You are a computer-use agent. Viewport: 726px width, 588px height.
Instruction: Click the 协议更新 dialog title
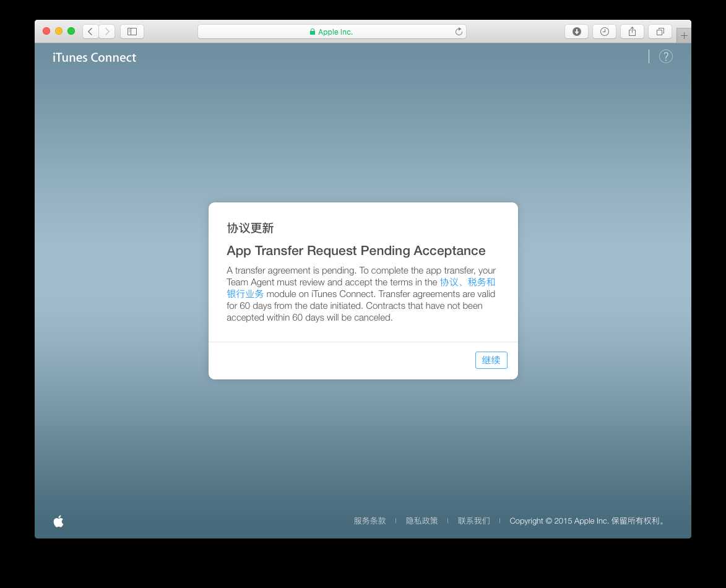click(x=250, y=228)
